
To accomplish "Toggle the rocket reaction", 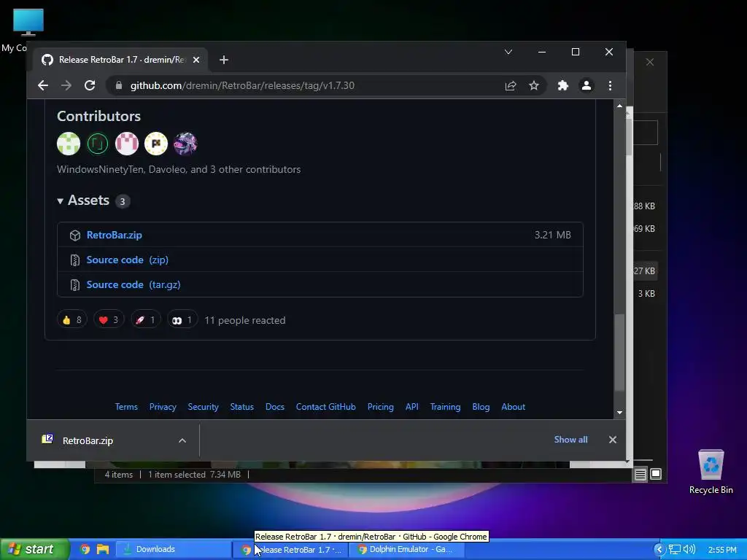I will [x=145, y=319].
